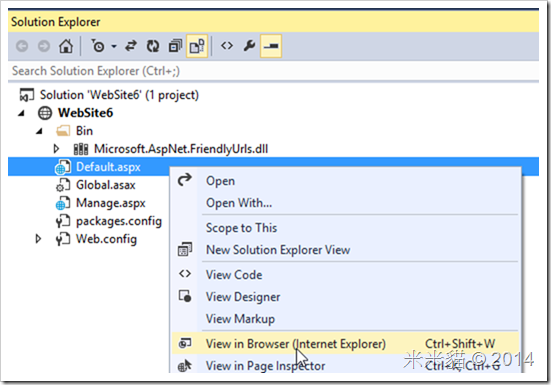Click the Page Inspector menu icon
Screen dimensions: 551x385
pyautogui.click(x=185, y=366)
